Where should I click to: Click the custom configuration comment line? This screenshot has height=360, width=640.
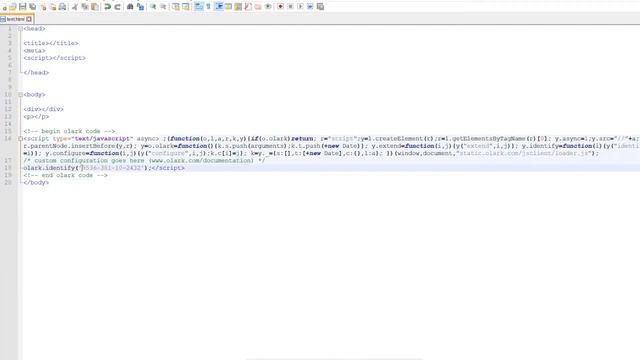[144, 161]
